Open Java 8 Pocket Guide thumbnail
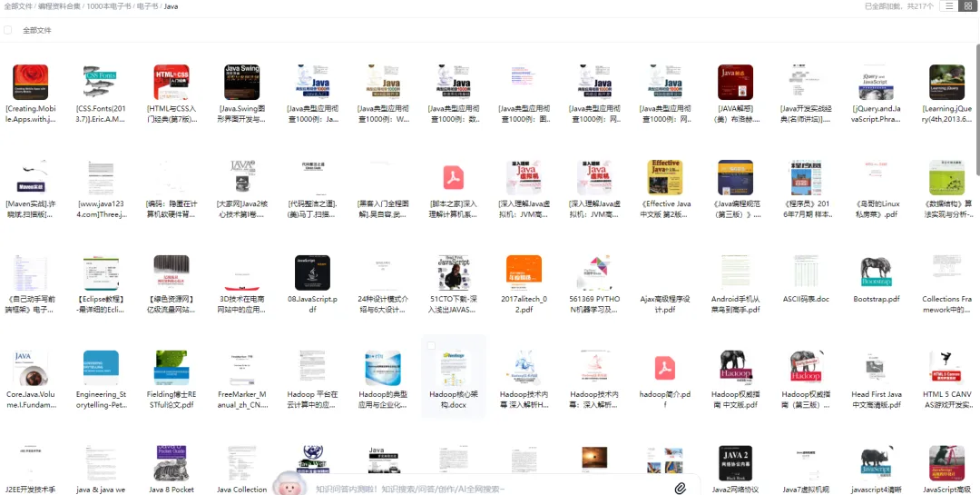The height and width of the screenshot is (495, 980). (171, 462)
